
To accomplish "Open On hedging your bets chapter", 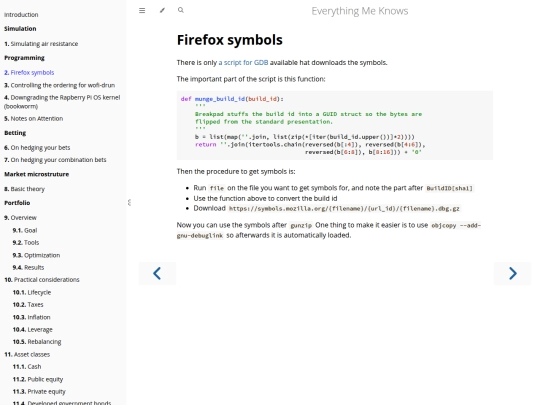I will pyautogui.click(x=37, y=148).
